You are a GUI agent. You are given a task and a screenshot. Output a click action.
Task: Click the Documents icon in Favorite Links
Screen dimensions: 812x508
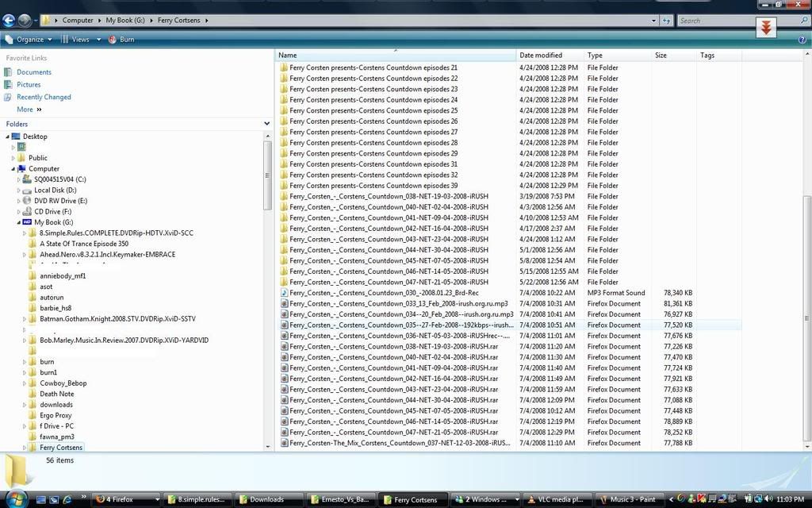pyautogui.click(x=8, y=72)
